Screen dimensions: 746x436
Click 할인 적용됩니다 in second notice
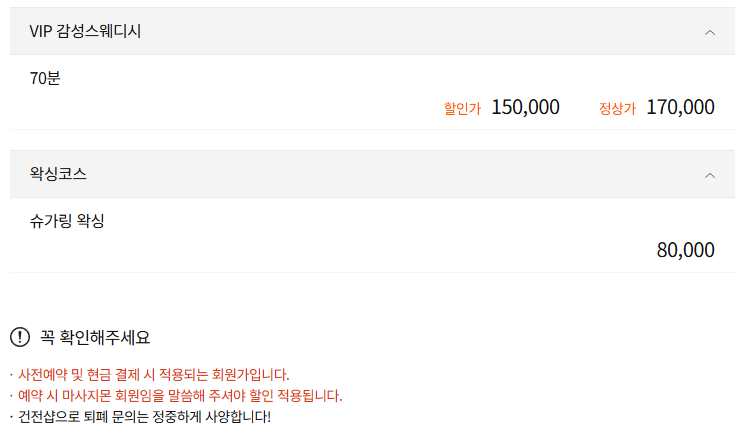[x=296, y=396]
